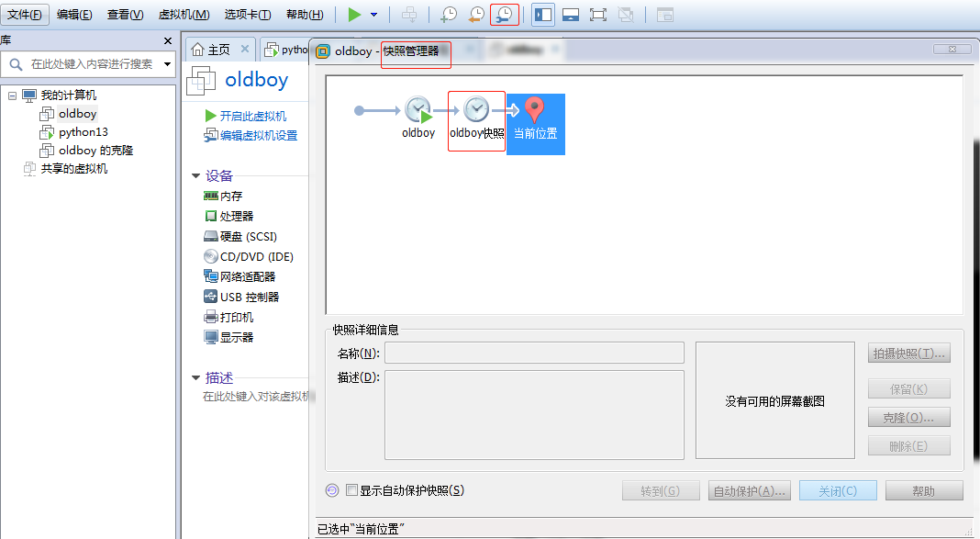This screenshot has width=980, height=539.
Task: Click the AutoProtect clock icon beside checkbox
Action: [x=332, y=490]
